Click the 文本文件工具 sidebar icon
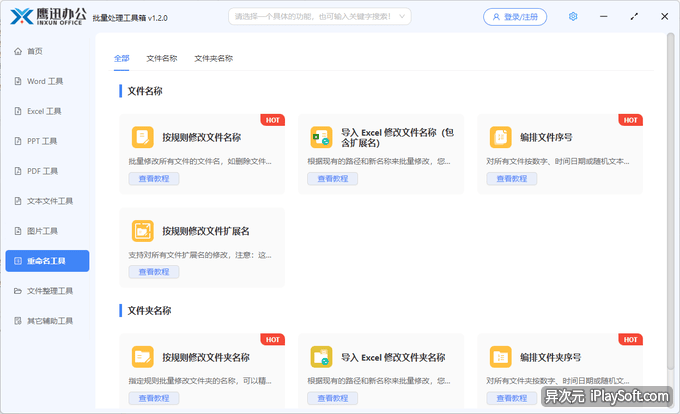680x414 pixels. [x=18, y=201]
